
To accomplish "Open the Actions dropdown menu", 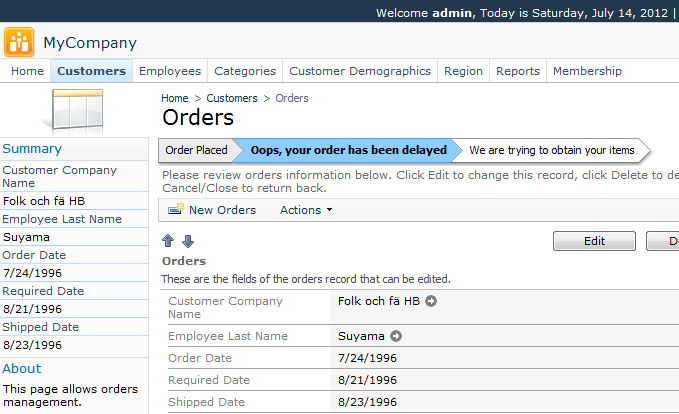I will point(306,210).
